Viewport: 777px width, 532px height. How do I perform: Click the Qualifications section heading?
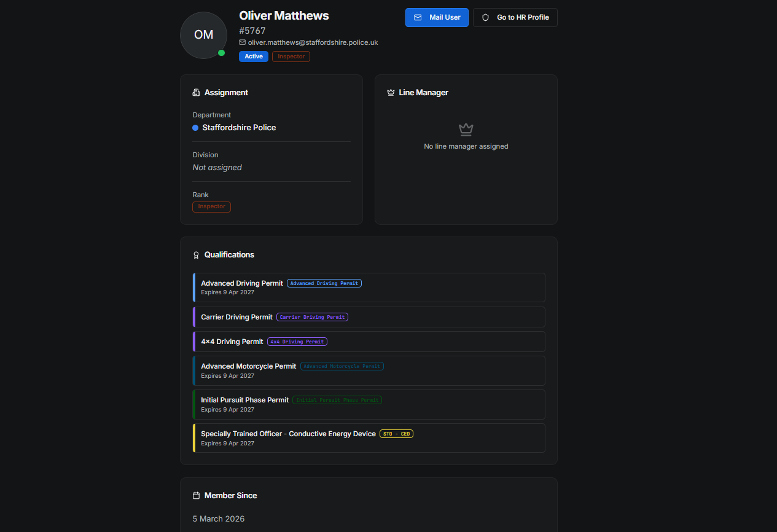click(229, 255)
